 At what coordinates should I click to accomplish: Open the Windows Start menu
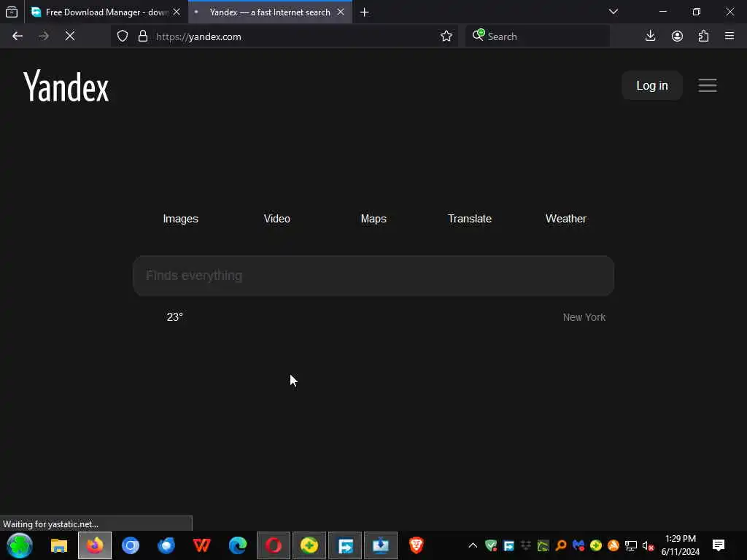(20, 545)
